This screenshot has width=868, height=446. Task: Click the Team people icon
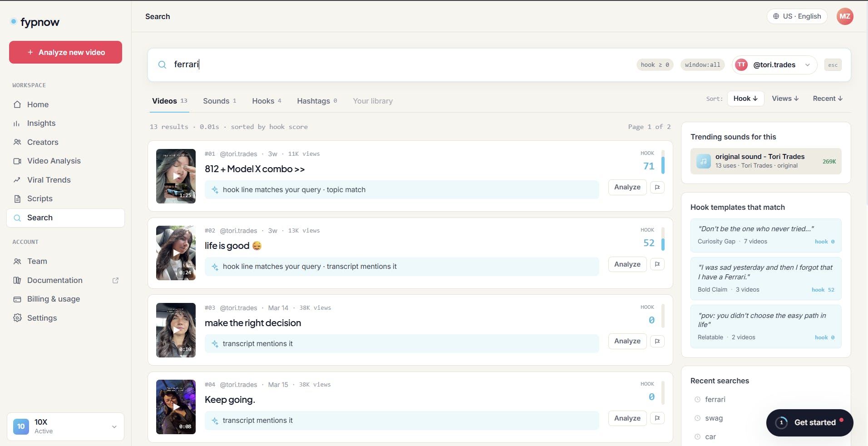point(17,261)
